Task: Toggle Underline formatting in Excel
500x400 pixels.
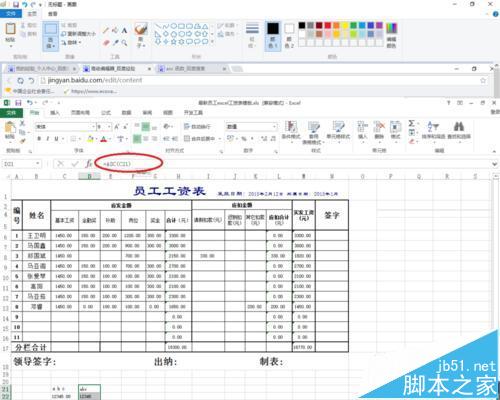Action: [56, 139]
